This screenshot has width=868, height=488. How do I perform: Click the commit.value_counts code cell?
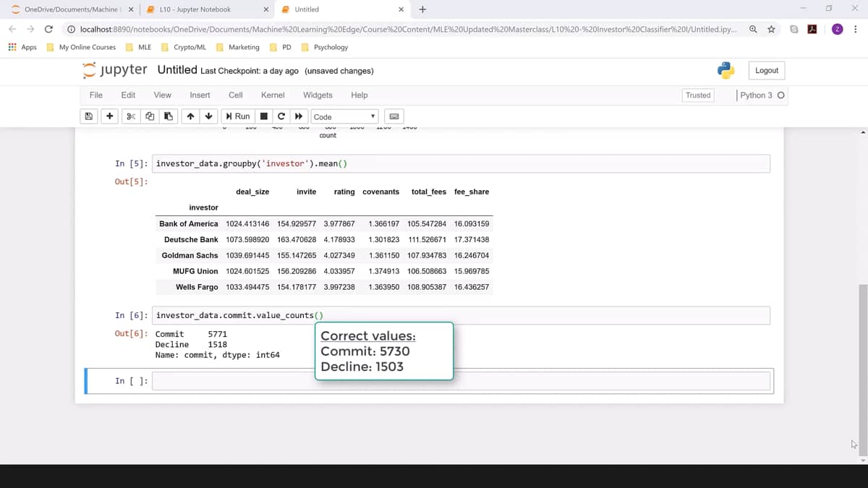461,315
